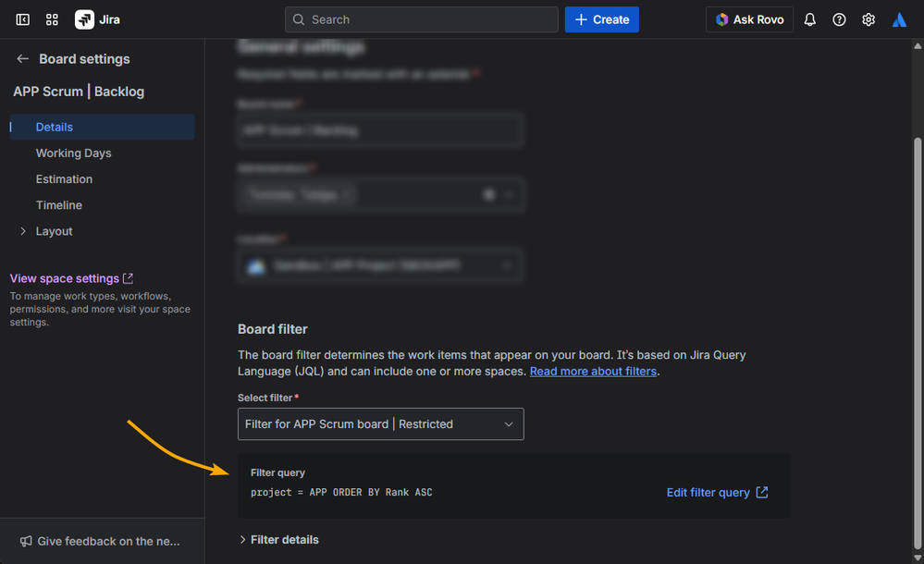
Task: Open the Select filter dropdown
Action: point(381,423)
